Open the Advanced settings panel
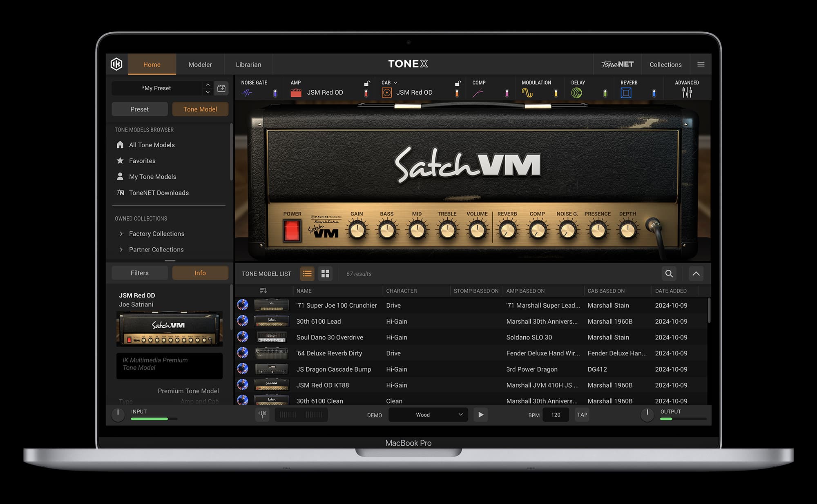This screenshot has height=504, width=817. pyautogui.click(x=687, y=92)
